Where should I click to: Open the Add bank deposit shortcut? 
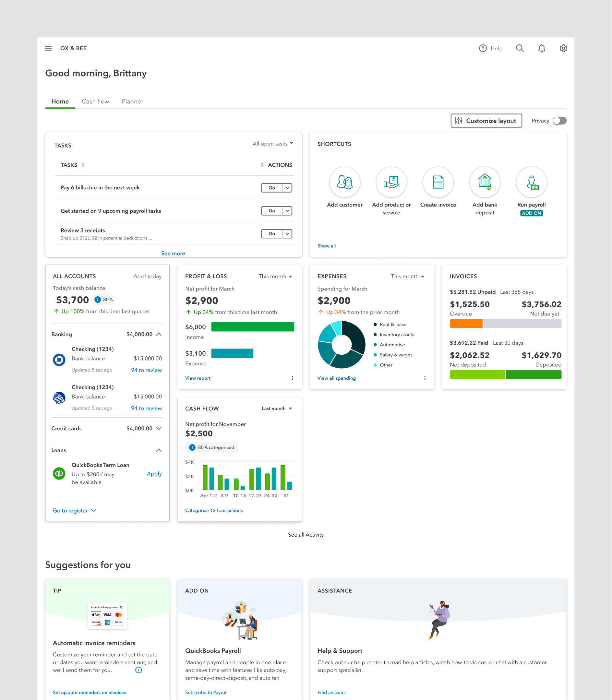click(485, 182)
